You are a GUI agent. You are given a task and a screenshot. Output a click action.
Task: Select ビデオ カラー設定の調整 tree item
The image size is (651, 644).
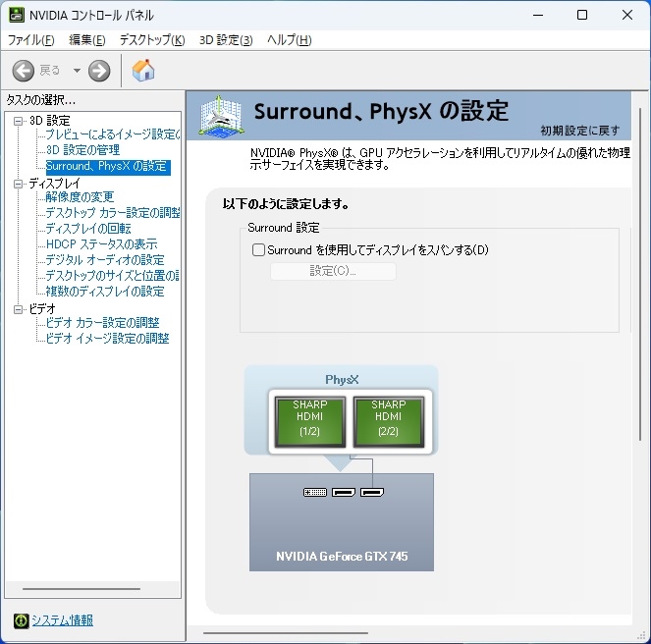(102, 323)
